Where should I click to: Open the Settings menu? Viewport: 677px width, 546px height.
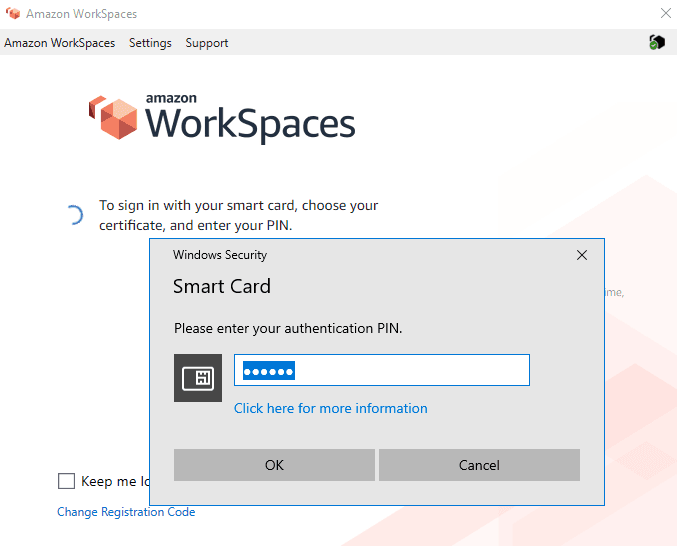(150, 43)
